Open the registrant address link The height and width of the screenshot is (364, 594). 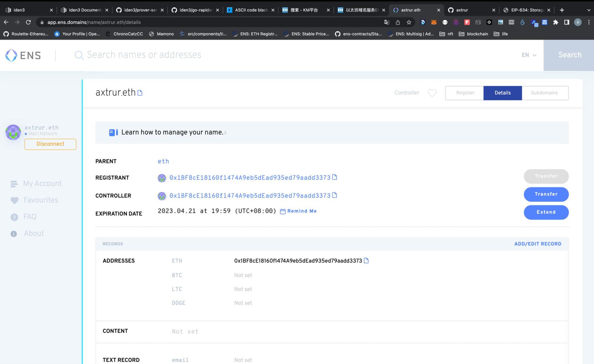point(250,178)
